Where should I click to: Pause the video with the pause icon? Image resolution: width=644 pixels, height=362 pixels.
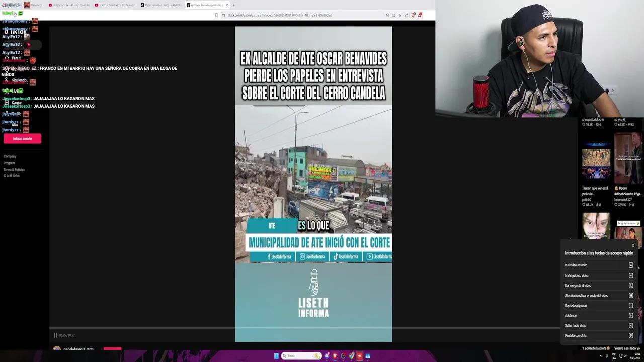[x=55, y=335]
